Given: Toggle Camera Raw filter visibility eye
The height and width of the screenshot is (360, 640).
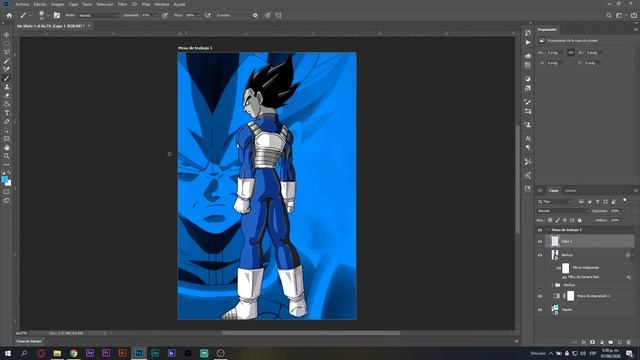Looking at the screenshot, I should (x=564, y=277).
